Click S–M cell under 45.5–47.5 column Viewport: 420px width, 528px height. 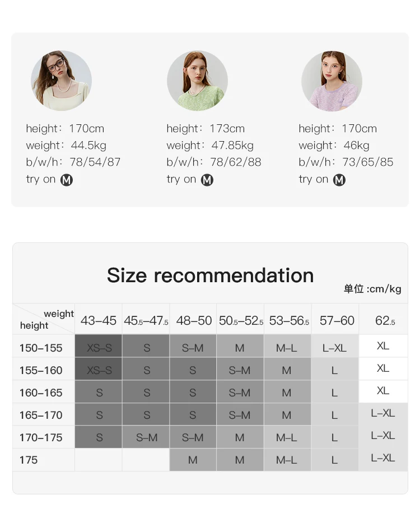(x=146, y=437)
